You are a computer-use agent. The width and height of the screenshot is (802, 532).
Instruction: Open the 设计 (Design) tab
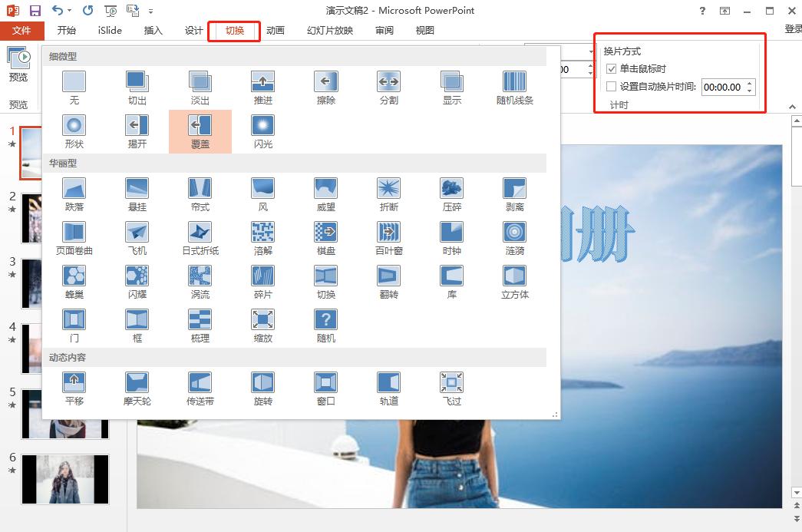(x=193, y=31)
